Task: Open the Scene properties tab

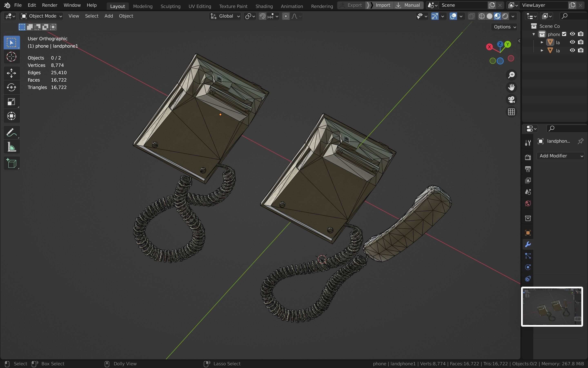Action: pos(528,192)
